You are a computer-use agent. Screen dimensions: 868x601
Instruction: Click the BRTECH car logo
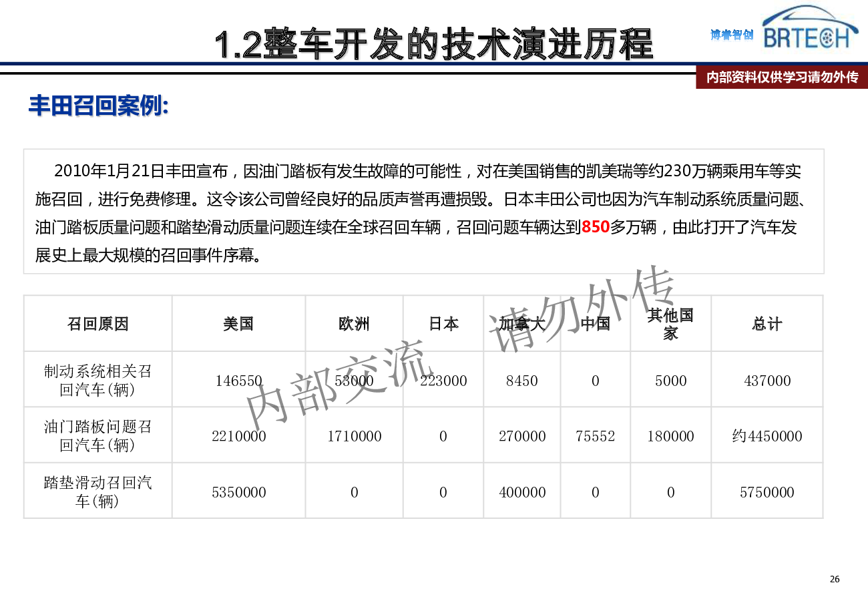810,27
